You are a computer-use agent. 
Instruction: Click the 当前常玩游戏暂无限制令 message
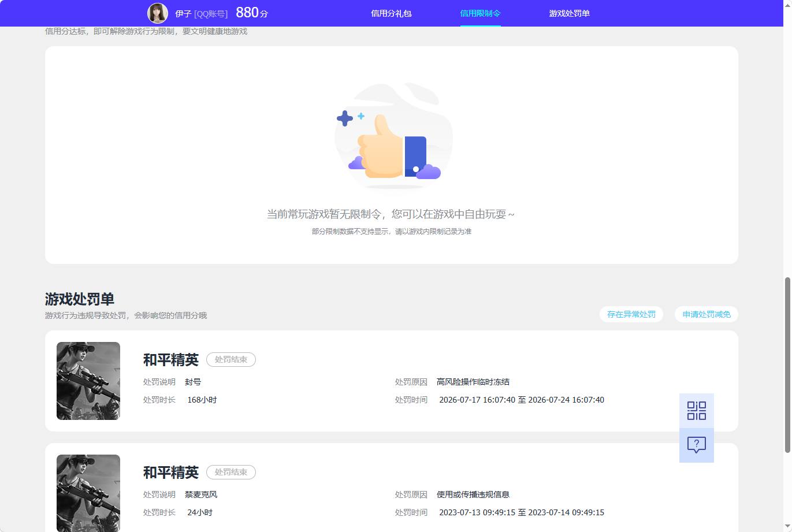(391, 214)
